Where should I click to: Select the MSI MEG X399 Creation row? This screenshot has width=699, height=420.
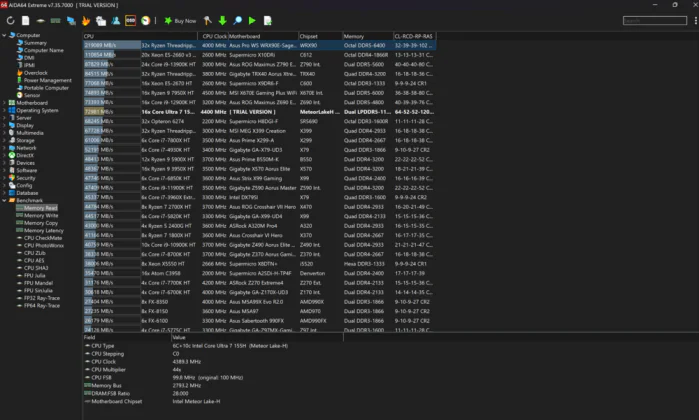coord(259,131)
